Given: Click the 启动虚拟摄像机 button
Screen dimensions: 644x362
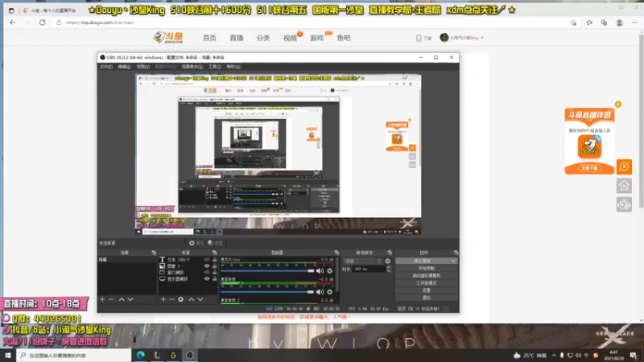Looking at the screenshot, I should (427, 276).
